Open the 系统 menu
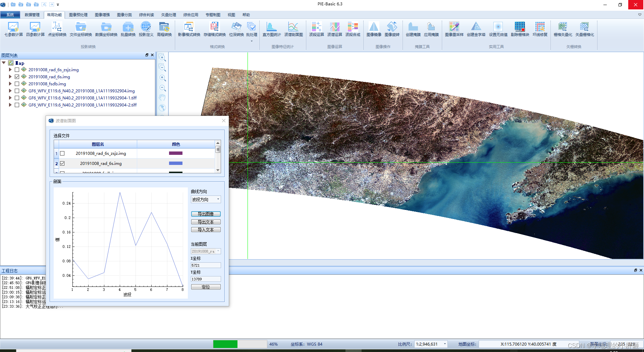 pyautogui.click(x=10, y=15)
